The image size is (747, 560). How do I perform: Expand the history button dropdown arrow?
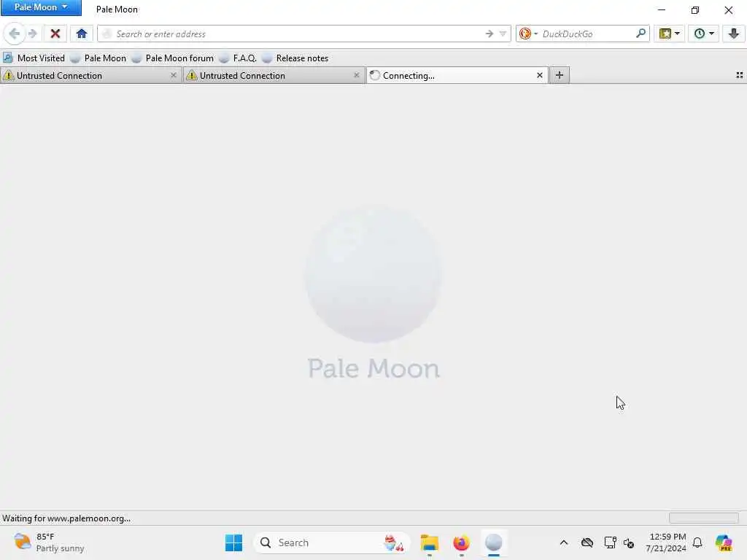712,34
